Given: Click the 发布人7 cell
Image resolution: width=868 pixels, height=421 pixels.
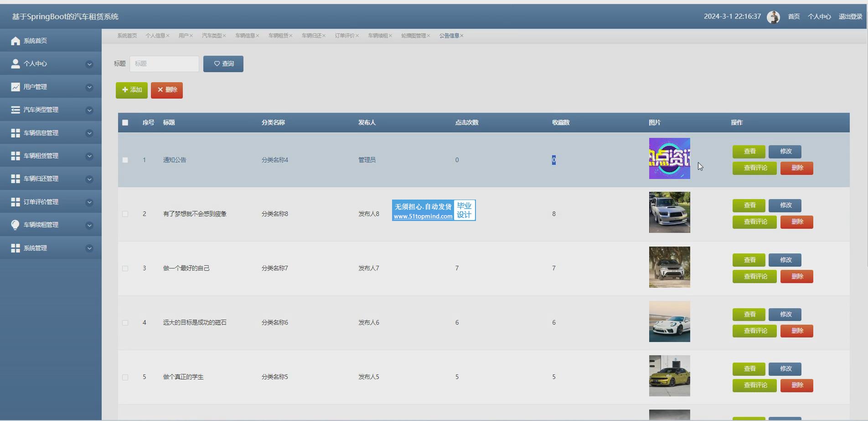Looking at the screenshot, I should point(368,268).
